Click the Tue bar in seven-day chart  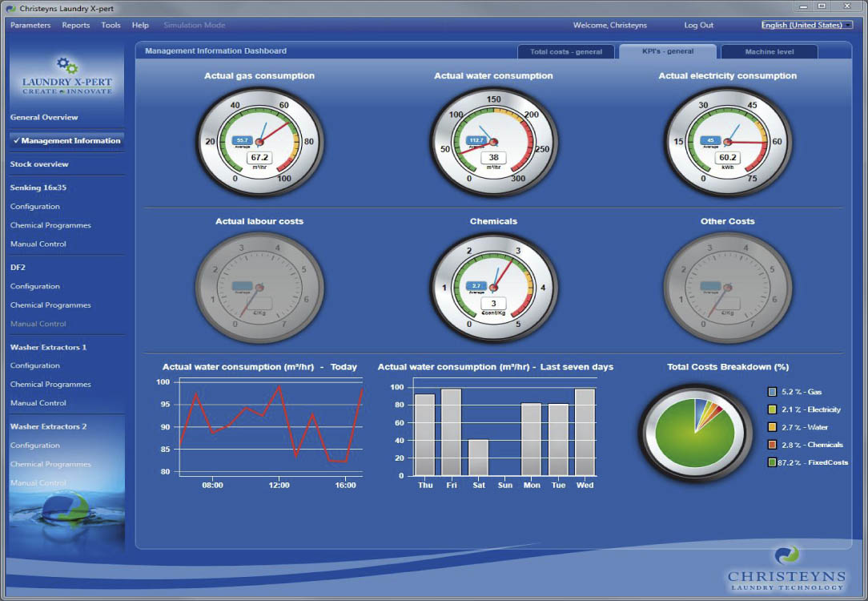point(559,440)
